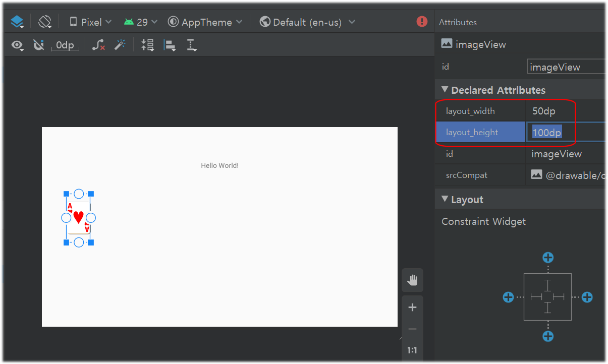Change API level 29 dropdown
Screen dimensions: 608x364
click(141, 22)
